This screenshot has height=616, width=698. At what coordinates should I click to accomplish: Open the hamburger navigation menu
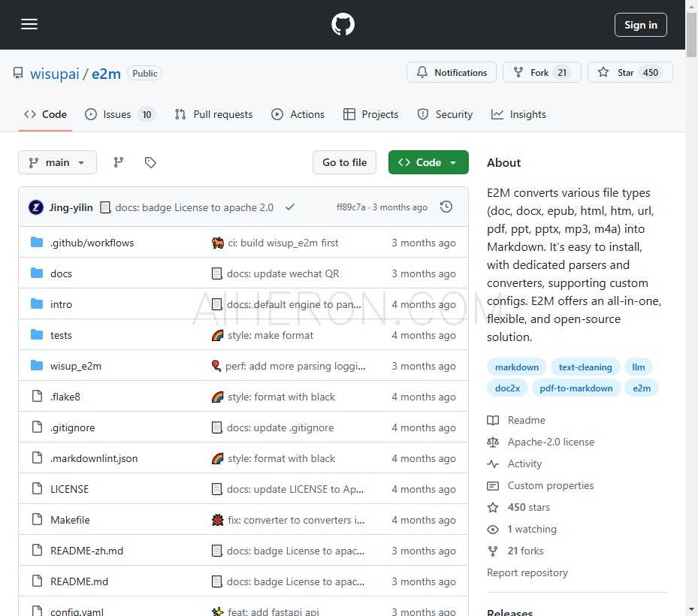[x=29, y=25]
